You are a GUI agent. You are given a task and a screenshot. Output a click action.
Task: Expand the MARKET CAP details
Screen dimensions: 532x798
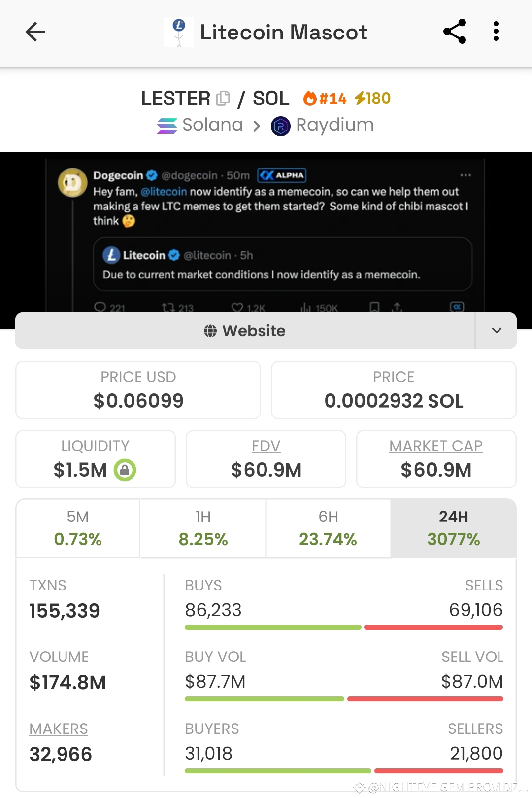(435, 446)
